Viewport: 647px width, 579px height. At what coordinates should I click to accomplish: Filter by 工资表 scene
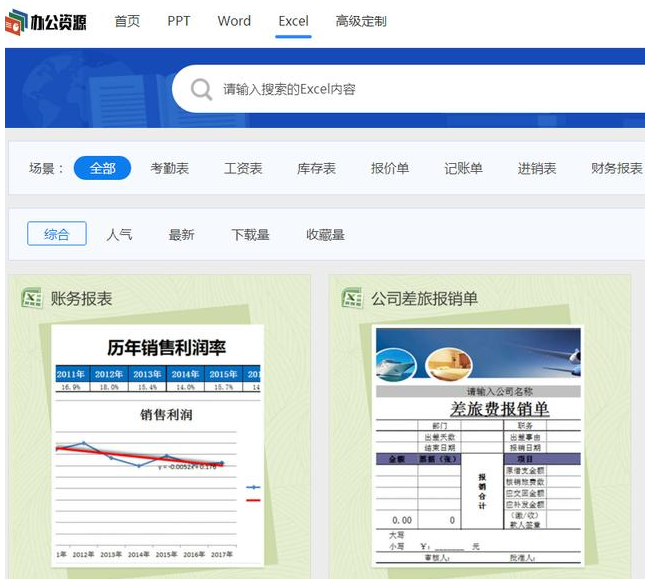coord(243,168)
